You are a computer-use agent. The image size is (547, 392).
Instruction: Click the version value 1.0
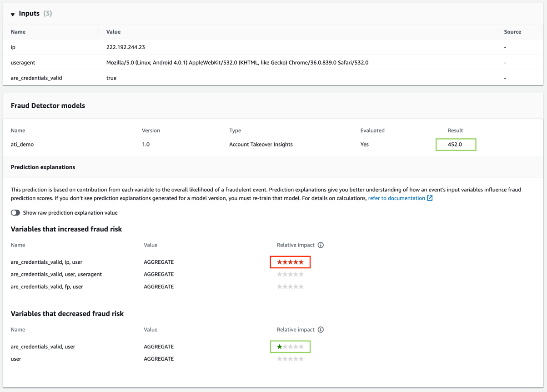[x=146, y=145]
